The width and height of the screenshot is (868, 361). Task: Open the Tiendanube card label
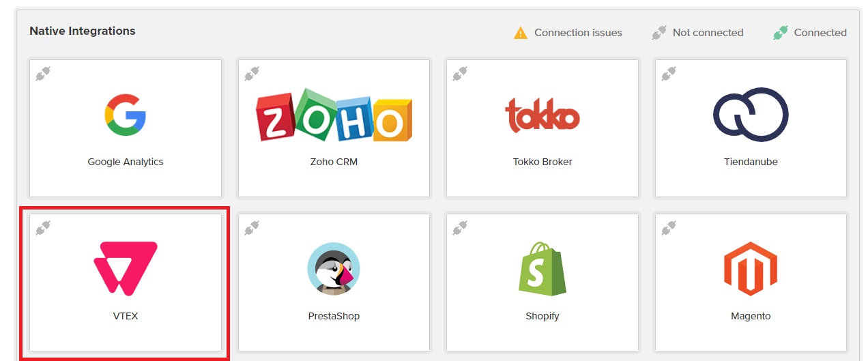coord(751,162)
